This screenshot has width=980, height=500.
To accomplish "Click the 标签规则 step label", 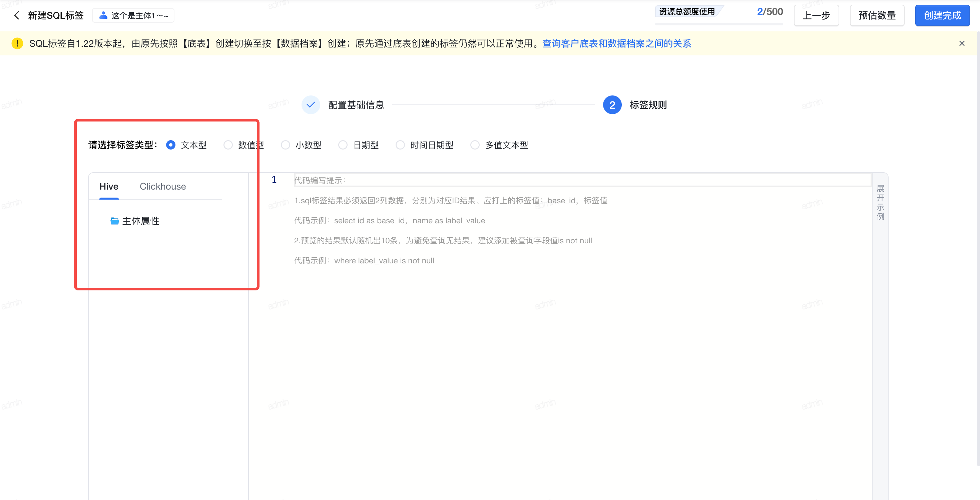I will point(648,105).
